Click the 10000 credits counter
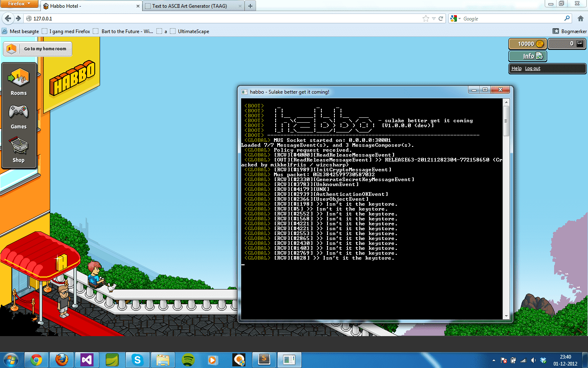This screenshot has width=588, height=368. click(528, 44)
